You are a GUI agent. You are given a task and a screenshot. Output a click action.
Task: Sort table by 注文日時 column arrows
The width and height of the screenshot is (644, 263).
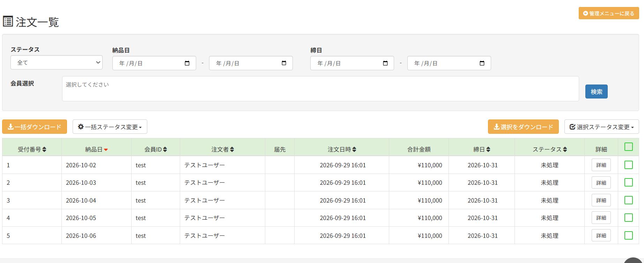click(x=354, y=149)
